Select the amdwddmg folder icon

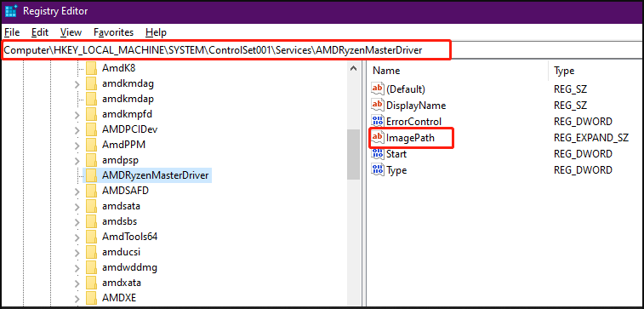[x=91, y=267]
